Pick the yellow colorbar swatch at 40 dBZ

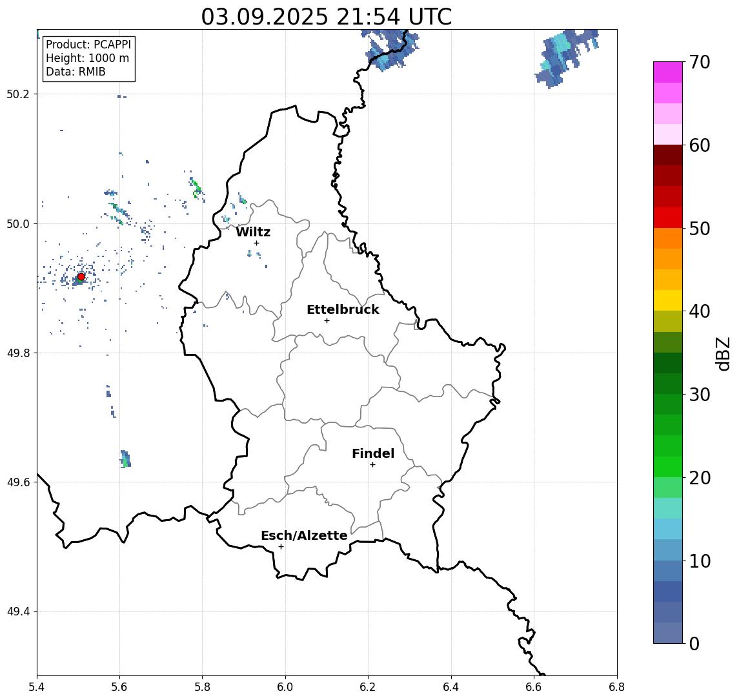point(668,301)
